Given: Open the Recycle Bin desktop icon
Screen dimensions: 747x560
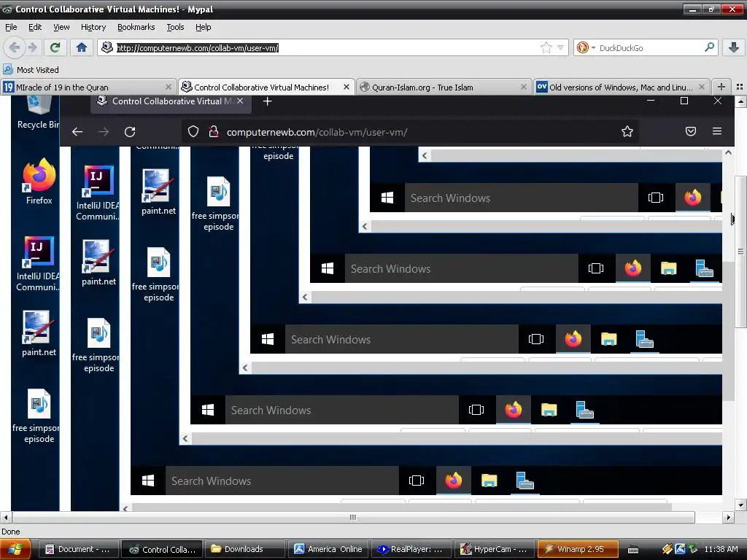Looking at the screenshot, I should pos(38,112).
